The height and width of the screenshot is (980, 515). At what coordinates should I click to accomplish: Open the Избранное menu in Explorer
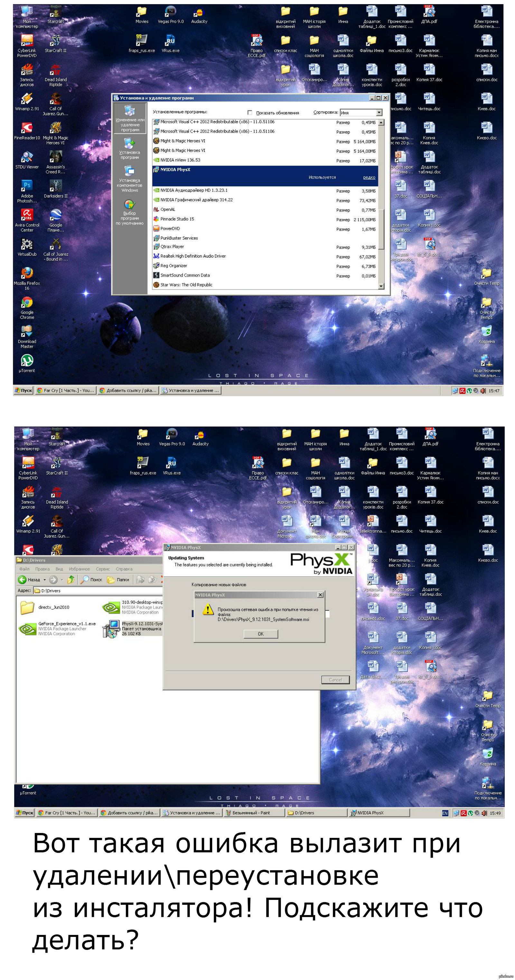[x=79, y=569]
